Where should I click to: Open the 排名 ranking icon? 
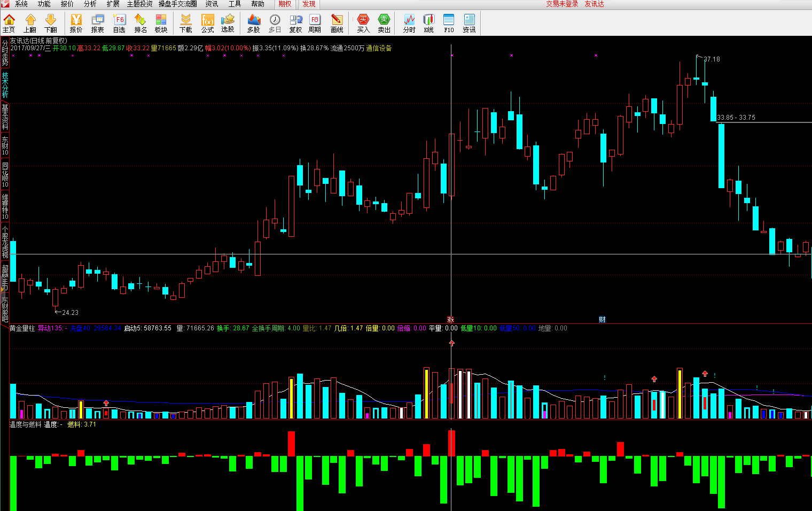(140, 24)
